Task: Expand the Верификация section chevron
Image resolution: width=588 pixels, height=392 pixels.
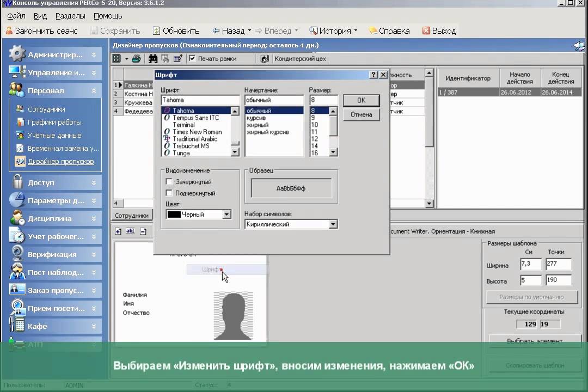Action: click(94, 254)
